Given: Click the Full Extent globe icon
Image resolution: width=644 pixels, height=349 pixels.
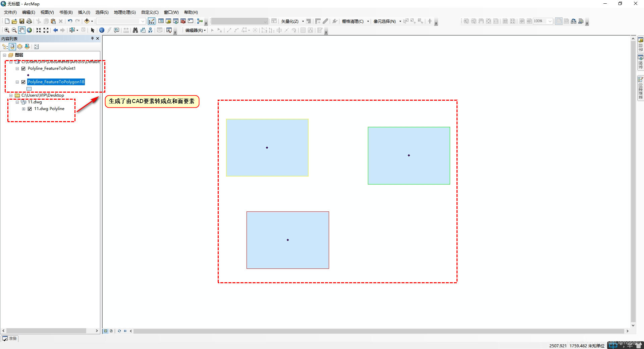Looking at the screenshot, I should click(29, 30).
